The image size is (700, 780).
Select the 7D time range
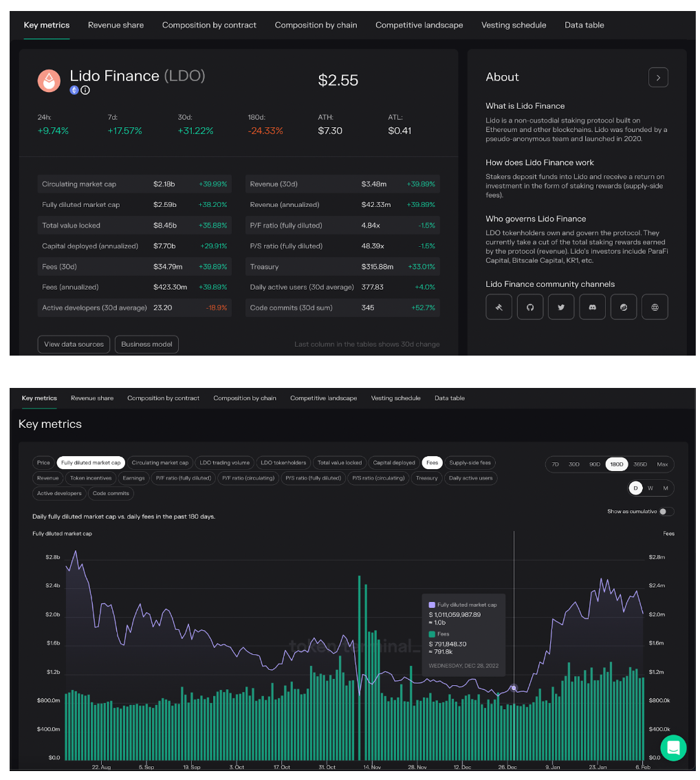(556, 464)
